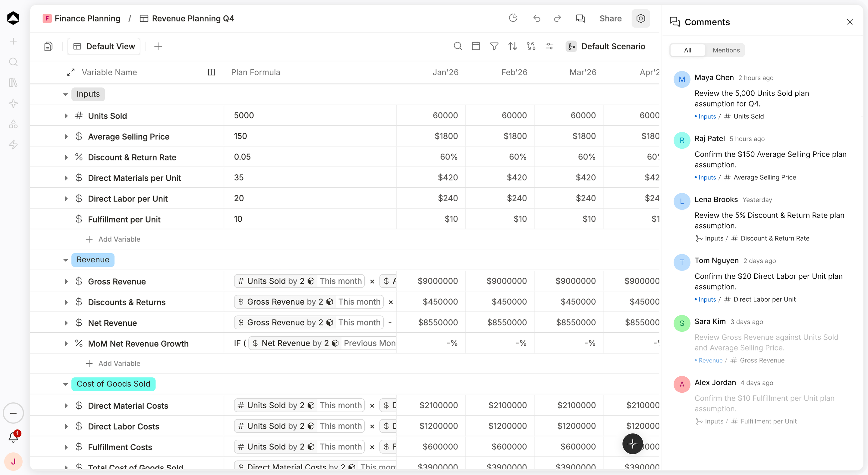Open the Default Scenario selector
The image size is (868, 475).
point(605,46)
